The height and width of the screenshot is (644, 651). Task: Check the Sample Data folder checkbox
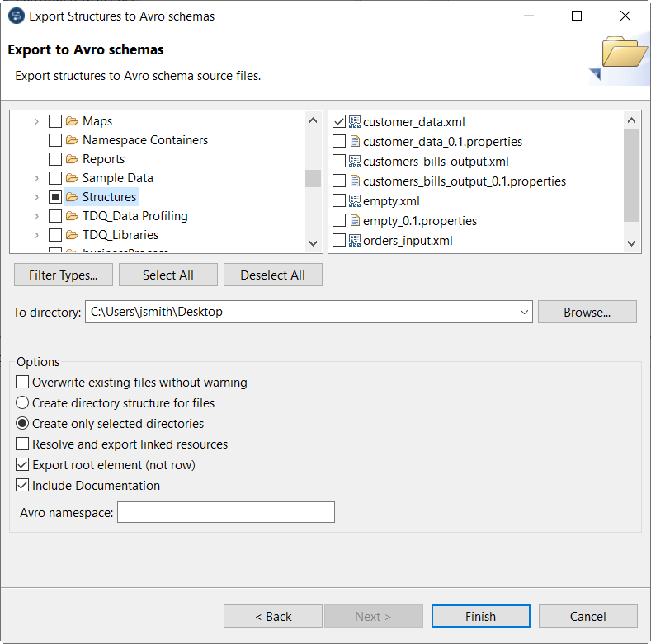pos(55,178)
